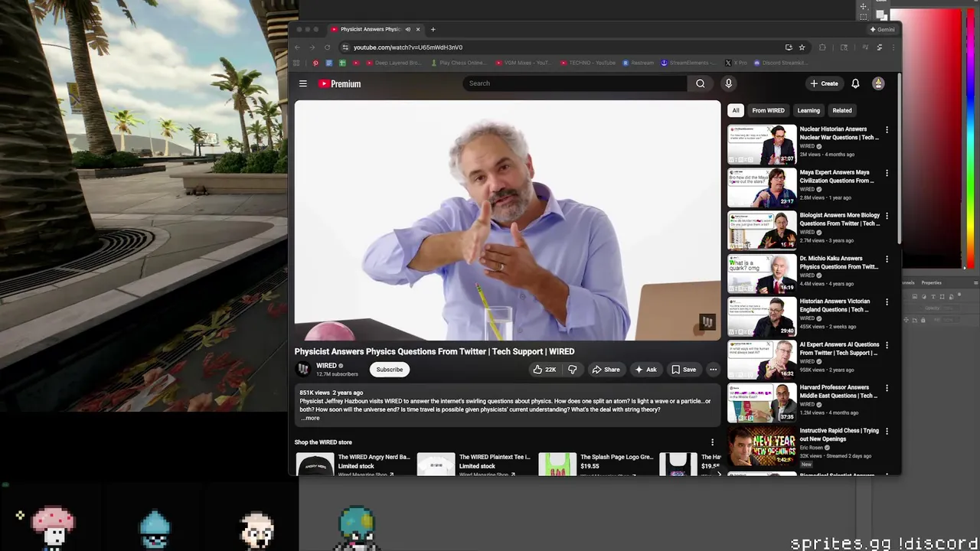The width and height of the screenshot is (980, 551).
Task: Go back in browser history
Action: pos(298,47)
